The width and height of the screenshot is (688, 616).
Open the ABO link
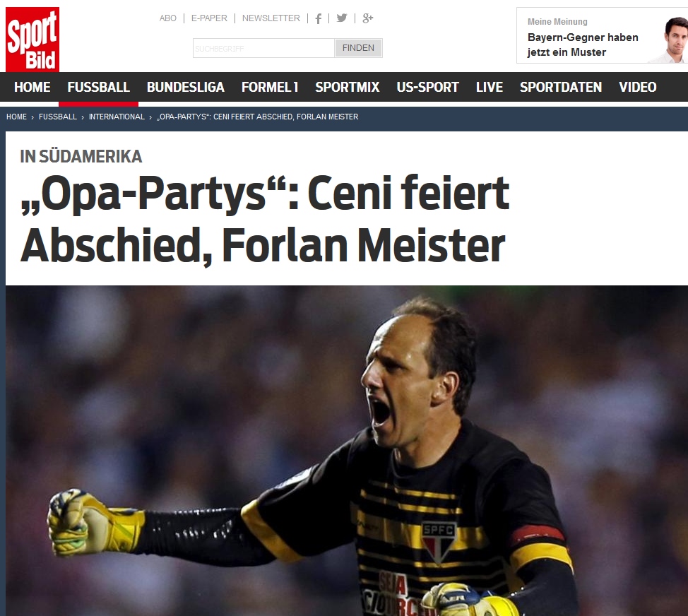coord(167,18)
